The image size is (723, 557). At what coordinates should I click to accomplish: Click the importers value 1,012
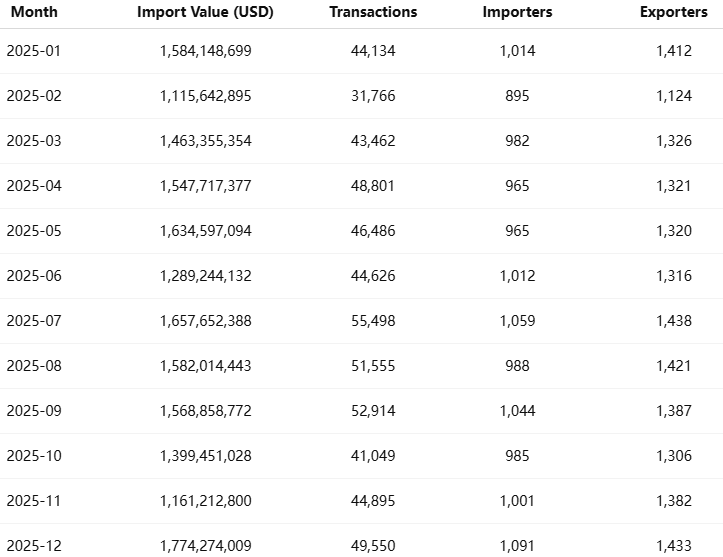517,276
